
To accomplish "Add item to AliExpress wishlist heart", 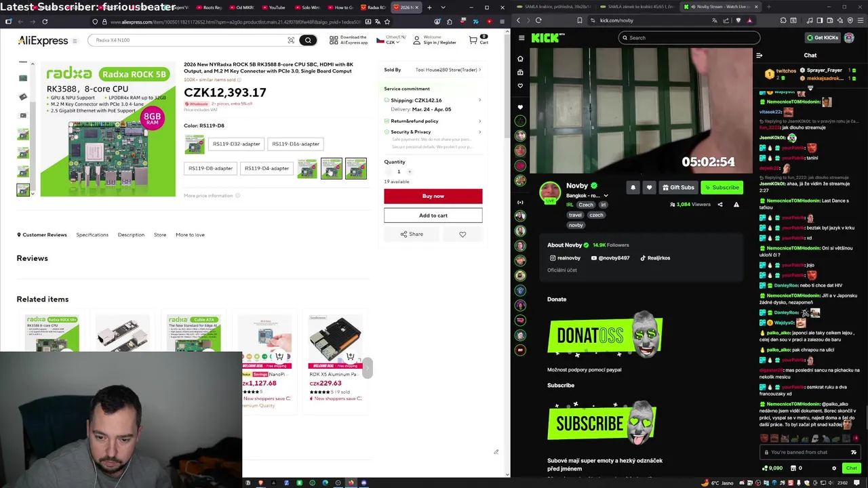I will pyautogui.click(x=462, y=234).
